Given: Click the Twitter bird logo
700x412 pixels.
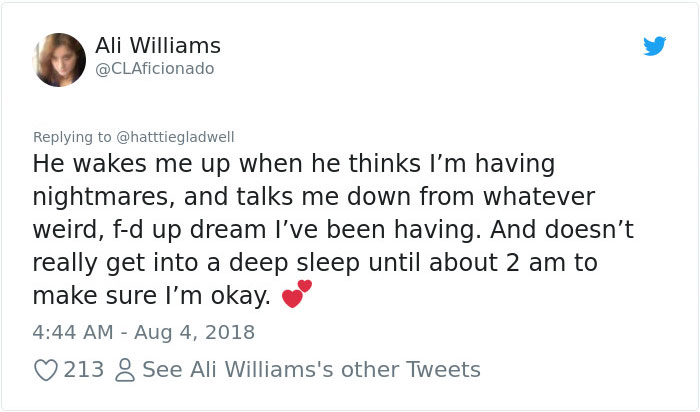Looking at the screenshot, I should tap(654, 46).
